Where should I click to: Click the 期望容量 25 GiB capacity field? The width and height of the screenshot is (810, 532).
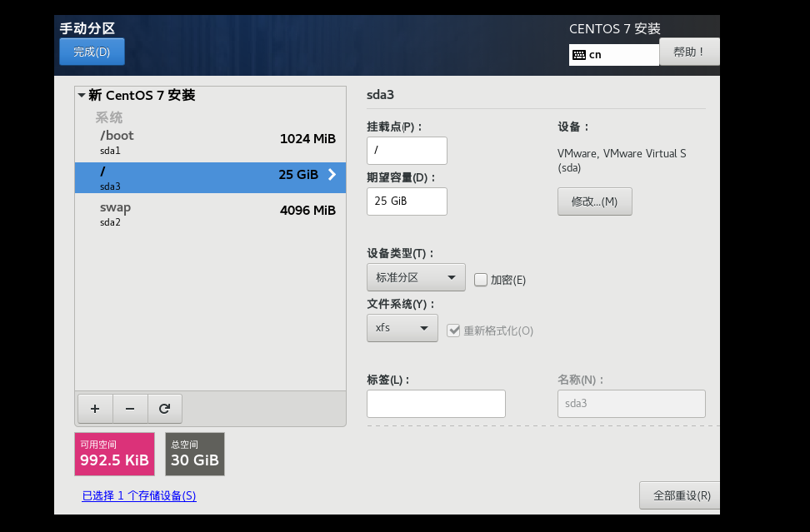(407, 201)
